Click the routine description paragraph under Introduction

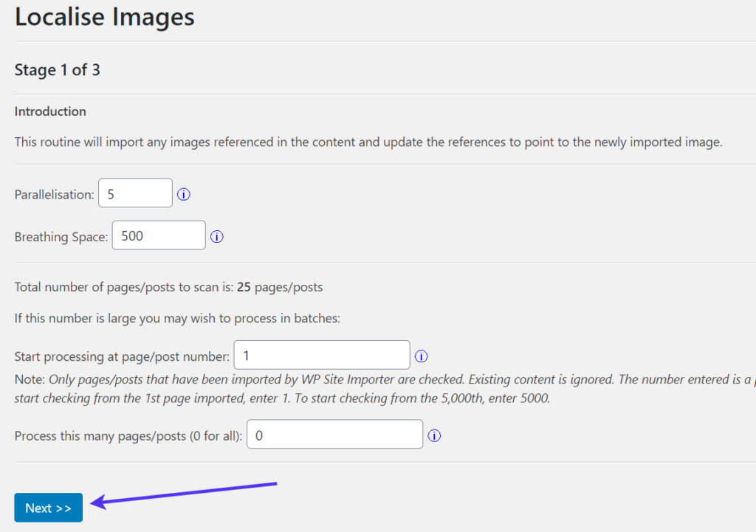coord(368,142)
